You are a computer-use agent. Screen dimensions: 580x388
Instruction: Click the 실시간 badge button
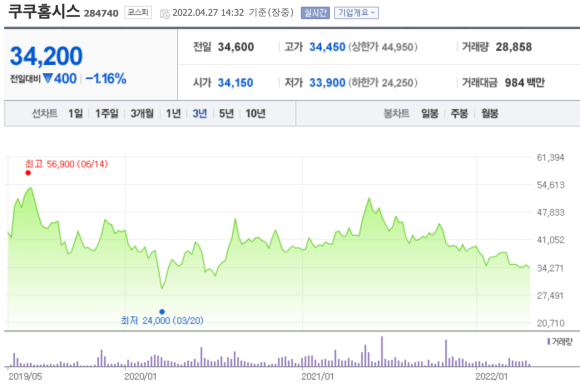coord(315,13)
